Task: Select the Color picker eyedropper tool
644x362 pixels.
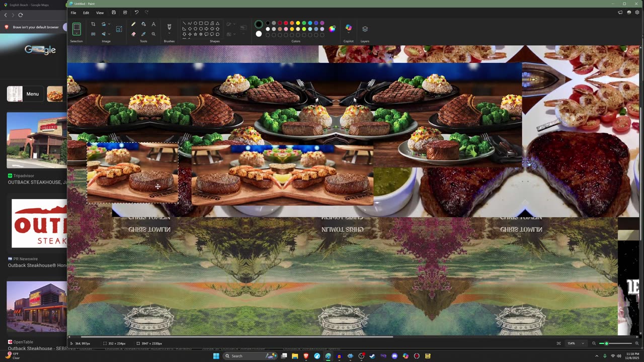Action: click(x=143, y=34)
